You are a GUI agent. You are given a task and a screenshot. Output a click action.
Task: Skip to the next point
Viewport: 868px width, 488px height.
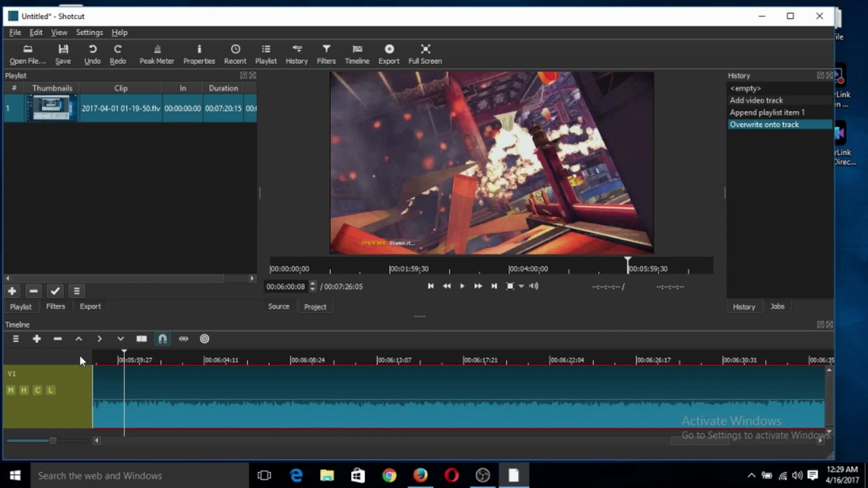click(x=494, y=286)
